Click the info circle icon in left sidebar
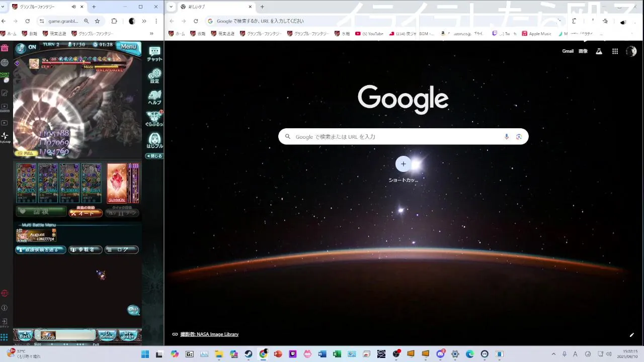 pyautogui.click(x=5, y=308)
